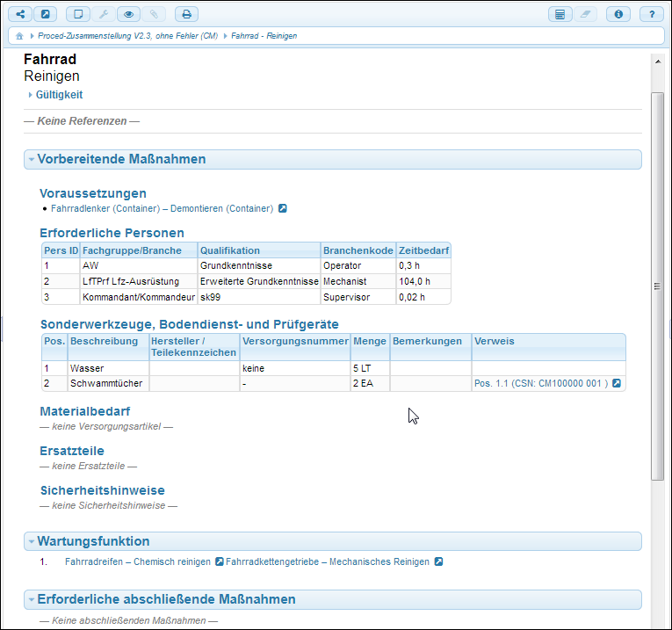
Task: Click the Ersatzteile heading
Action: 72,451
